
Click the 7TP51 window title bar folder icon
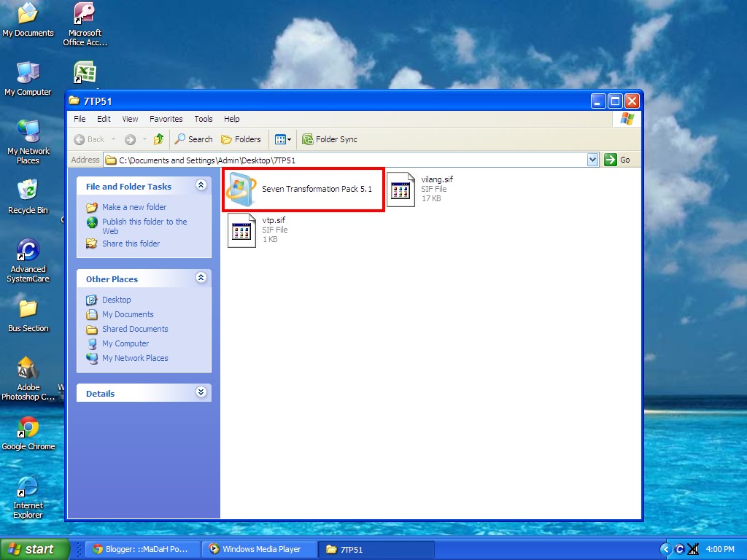(74, 101)
